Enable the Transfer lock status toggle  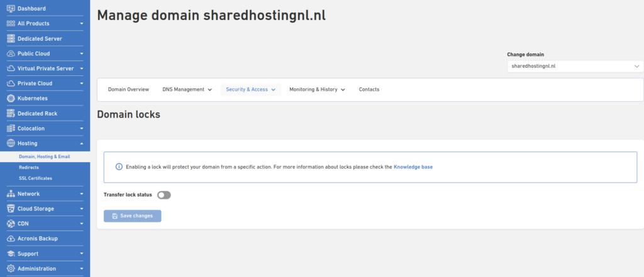coord(164,195)
